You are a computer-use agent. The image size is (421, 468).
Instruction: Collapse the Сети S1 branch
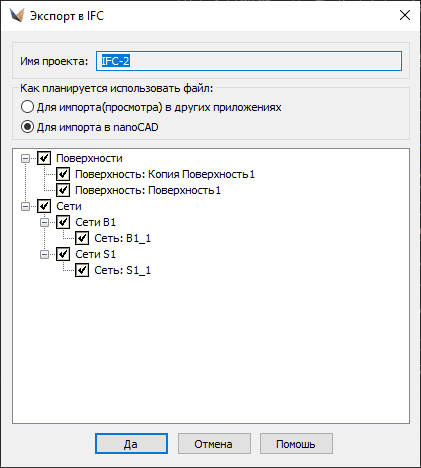[44, 254]
